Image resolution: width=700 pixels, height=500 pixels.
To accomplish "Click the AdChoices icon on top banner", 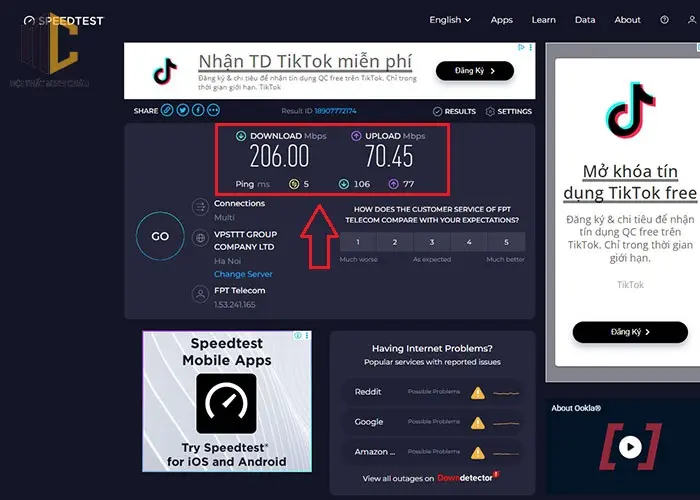I will pyautogui.click(x=521, y=47).
